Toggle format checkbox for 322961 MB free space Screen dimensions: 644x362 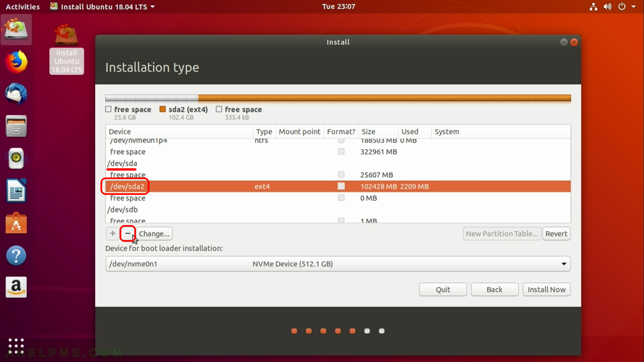pyautogui.click(x=341, y=152)
